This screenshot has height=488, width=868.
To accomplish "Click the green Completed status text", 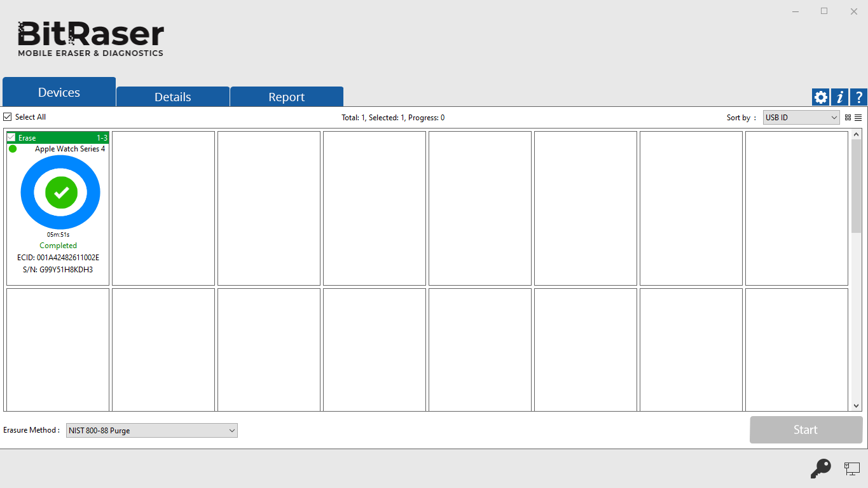I will click(x=58, y=246).
